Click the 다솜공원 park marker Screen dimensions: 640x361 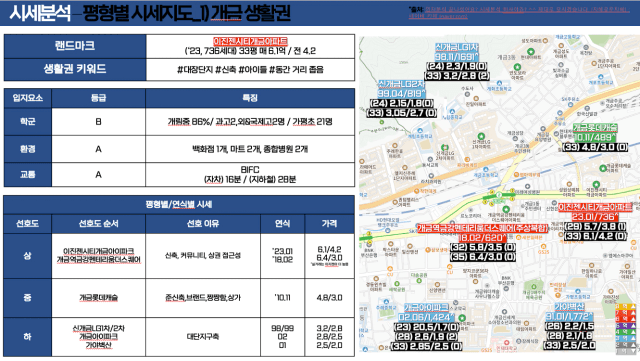tap(419, 280)
